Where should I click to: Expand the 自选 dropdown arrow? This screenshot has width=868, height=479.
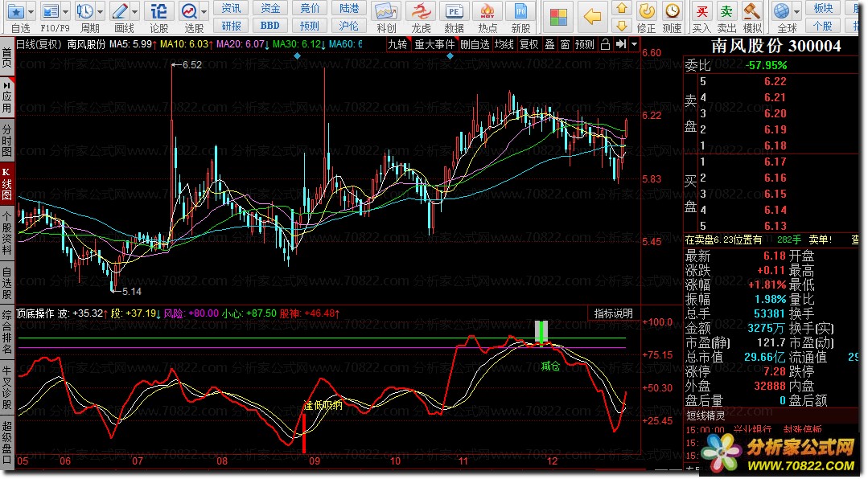[31, 11]
